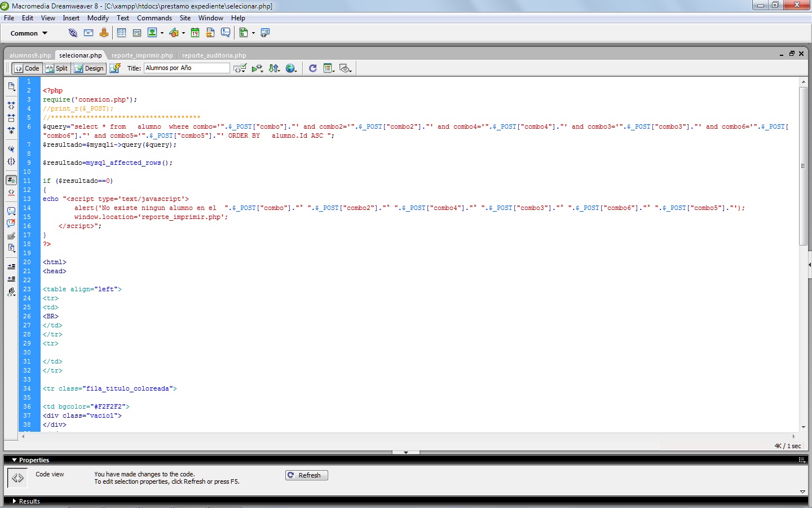Click the Refresh Design View icon

click(313, 68)
